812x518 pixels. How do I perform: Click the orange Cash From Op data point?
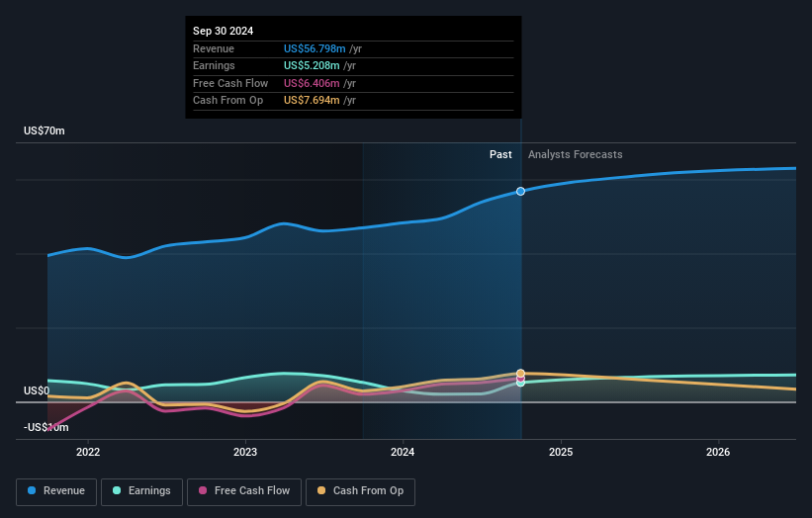point(520,373)
